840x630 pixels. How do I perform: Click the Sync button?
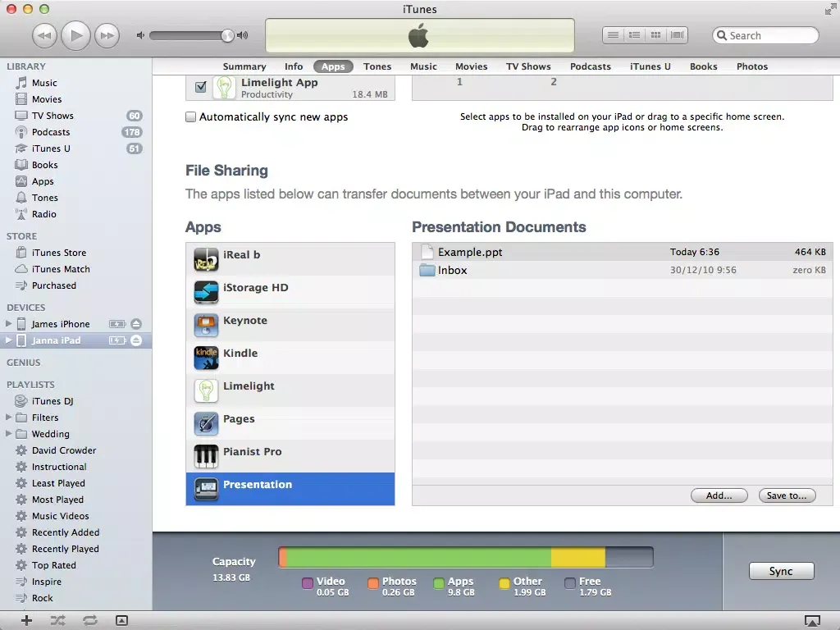(781, 571)
